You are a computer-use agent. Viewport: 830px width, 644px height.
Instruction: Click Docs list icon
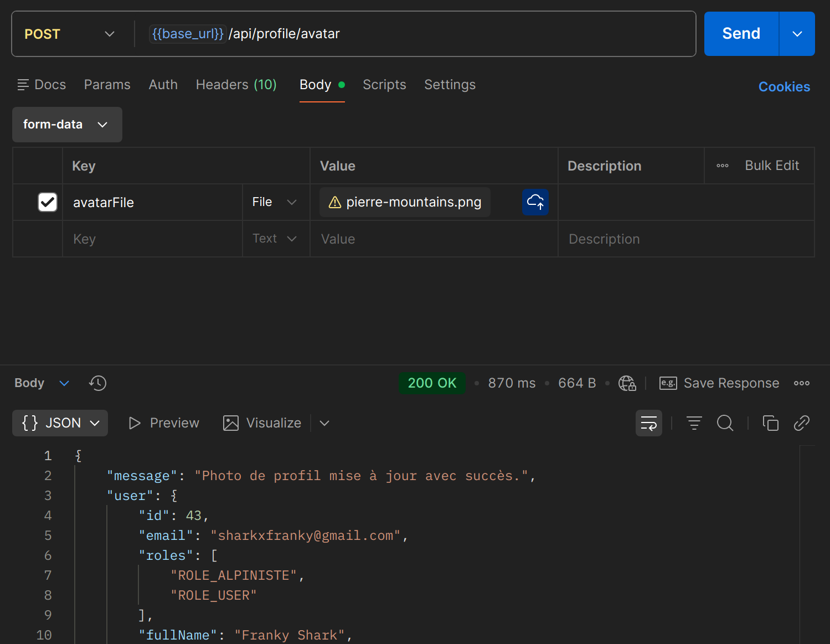click(x=23, y=85)
